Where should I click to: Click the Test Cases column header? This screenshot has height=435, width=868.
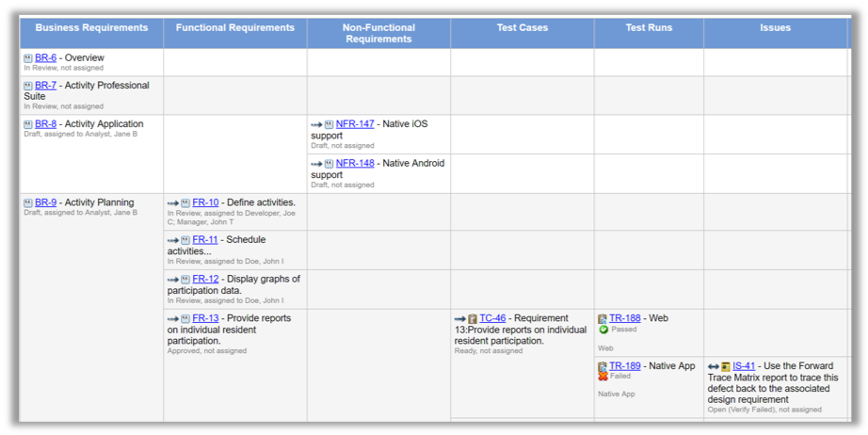(522, 28)
